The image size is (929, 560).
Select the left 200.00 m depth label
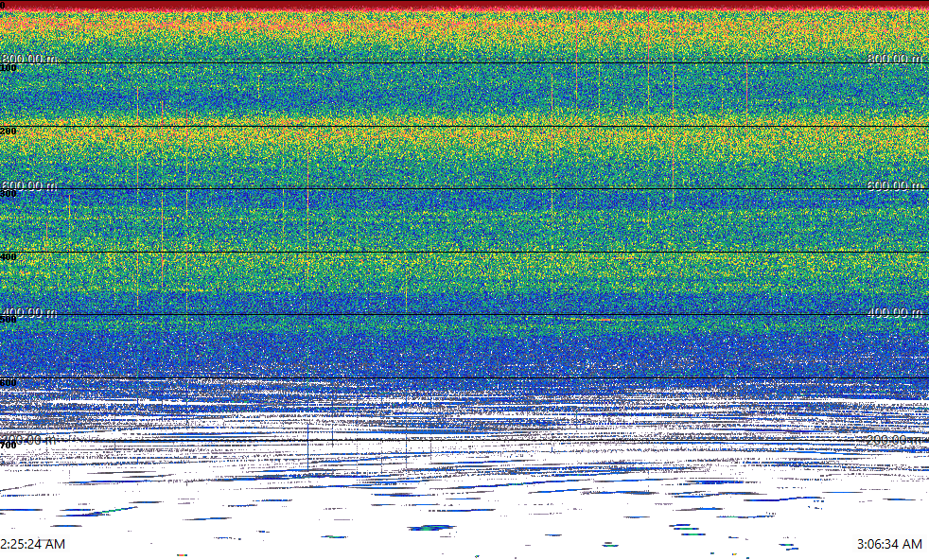29,439
